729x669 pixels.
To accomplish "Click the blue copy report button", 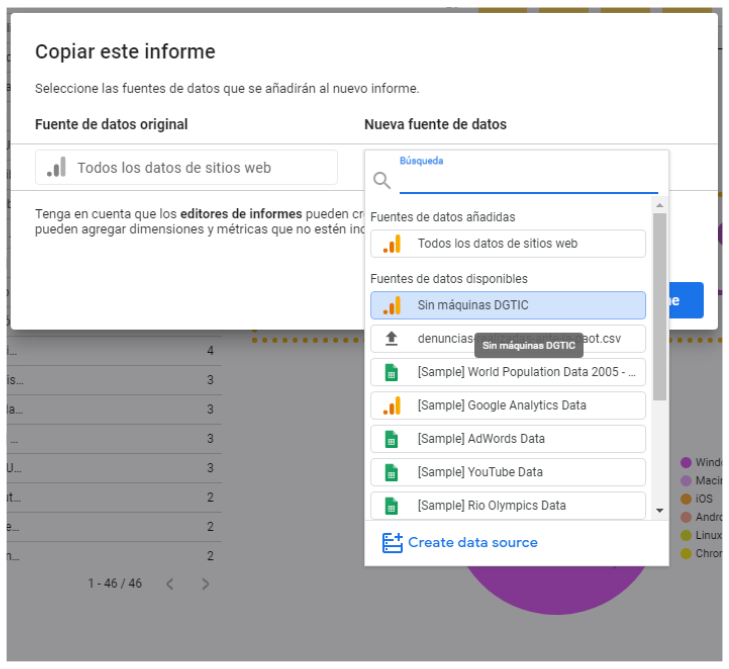I will [686, 300].
